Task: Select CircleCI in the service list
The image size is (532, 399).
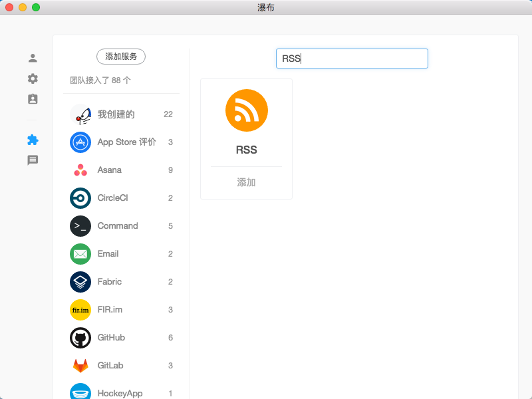Action: click(121, 198)
